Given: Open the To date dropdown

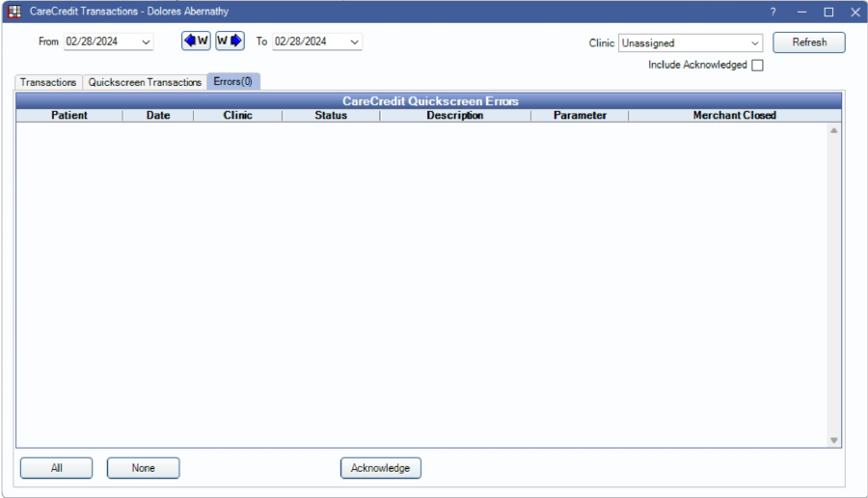Looking at the screenshot, I should click(354, 42).
